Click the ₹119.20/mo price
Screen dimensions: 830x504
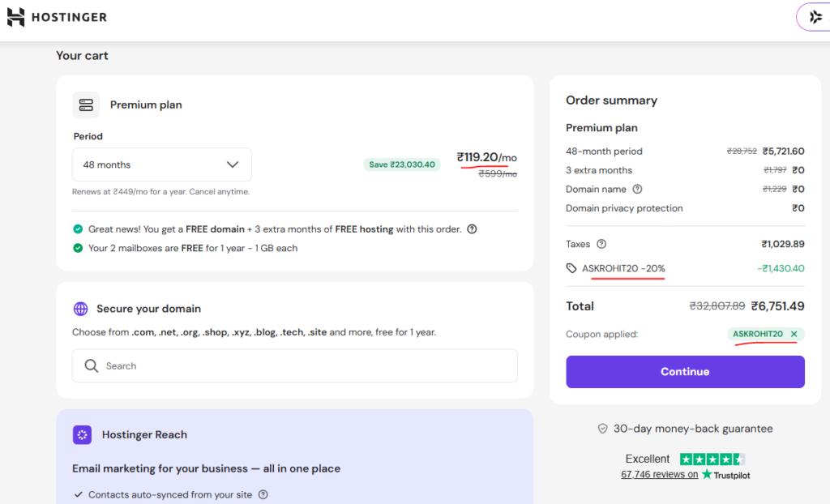tap(487, 157)
